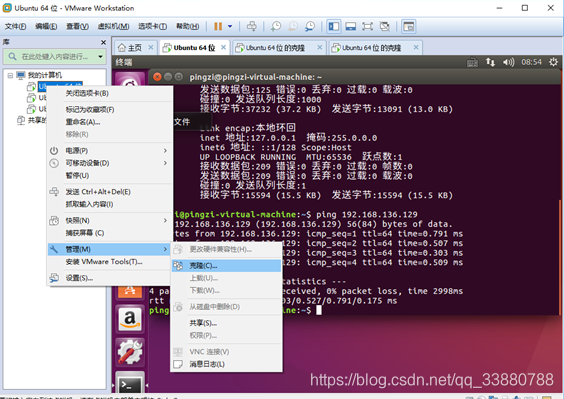Click the pause virtual machine toolbar icon

coord(218,26)
